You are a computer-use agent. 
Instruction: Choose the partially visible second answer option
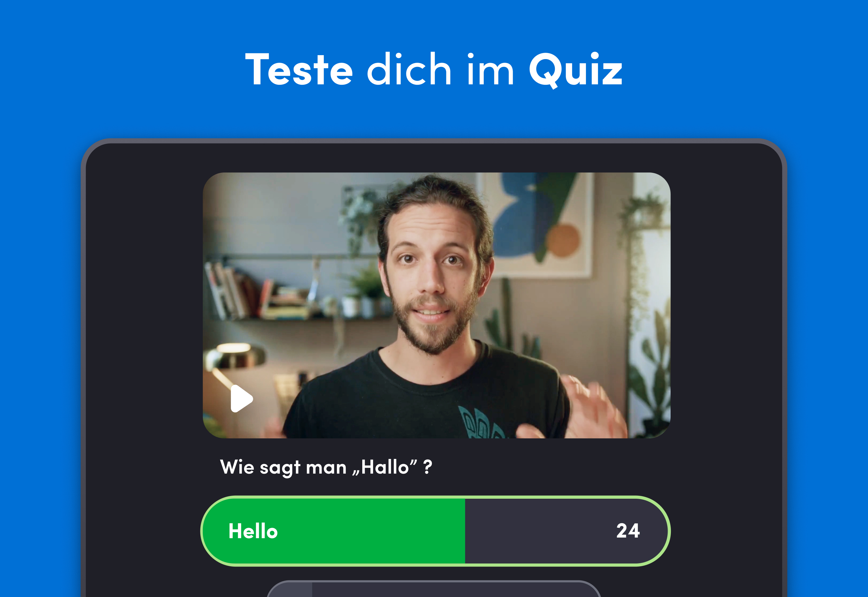pyautogui.click(x=434, y=589)
